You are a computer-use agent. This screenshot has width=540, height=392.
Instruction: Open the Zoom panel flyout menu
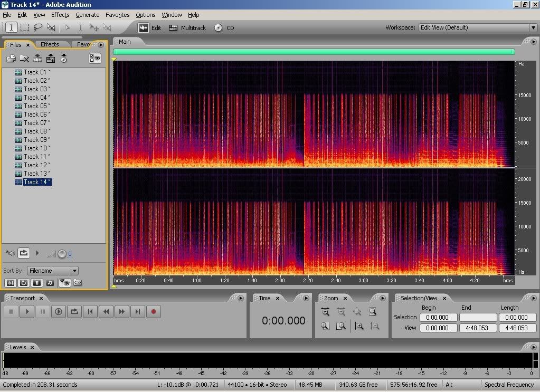[x=383, y=298]
